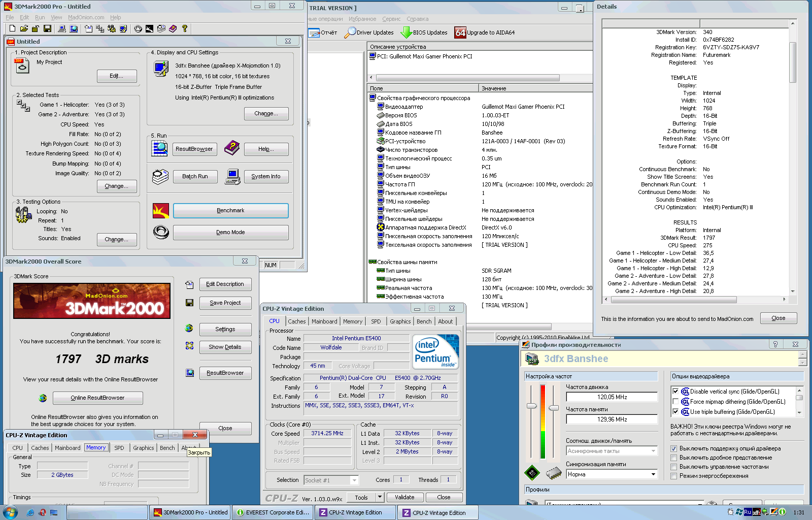This screenshot has height=520, width=812.
Task: Click the Частота движка 120,05 MHz field
Action: [612, 397]
